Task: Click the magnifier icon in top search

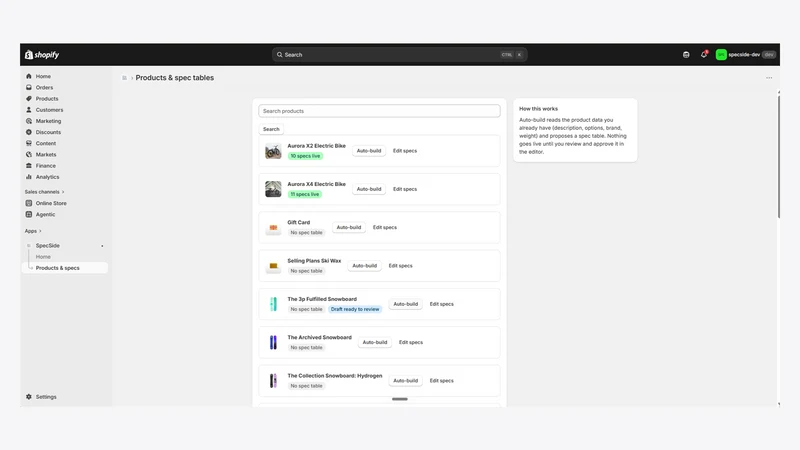Action: 280,55
